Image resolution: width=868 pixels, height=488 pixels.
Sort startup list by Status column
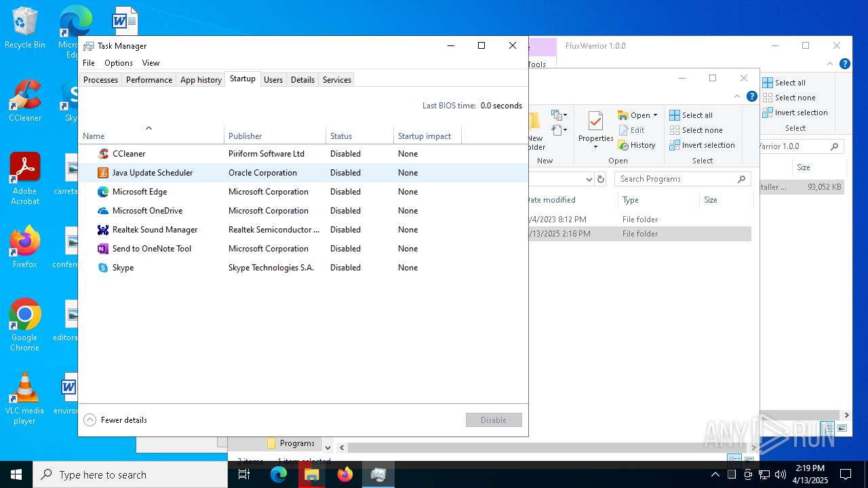359,136
